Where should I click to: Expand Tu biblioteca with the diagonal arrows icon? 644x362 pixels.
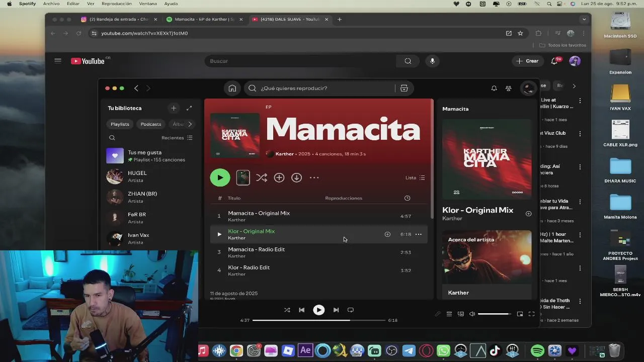[x=189, y=108]
